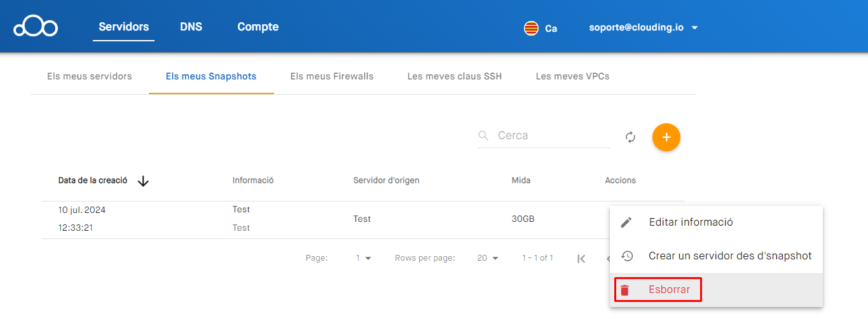Open the Compte navigation link

tap(258, 27)
